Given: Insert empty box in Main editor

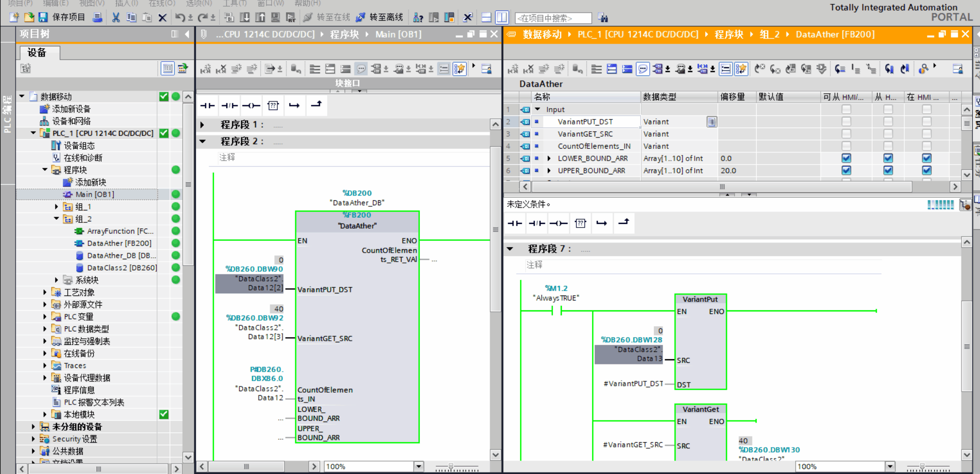Looking at the screenshot, I should pos(273,106).
